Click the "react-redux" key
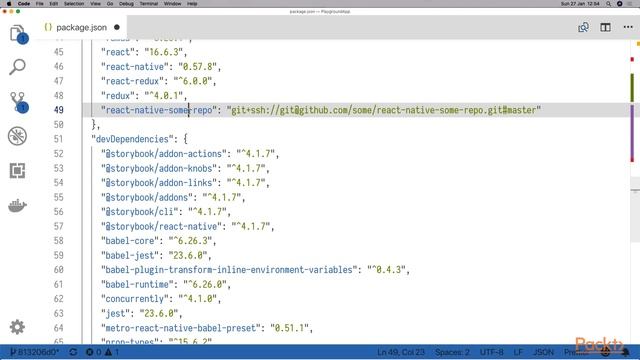 pos(132,81)
